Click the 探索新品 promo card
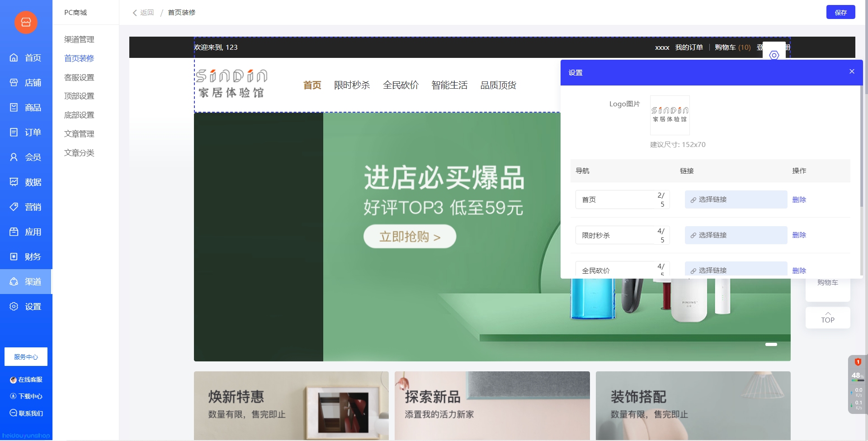 coord(492,405)
